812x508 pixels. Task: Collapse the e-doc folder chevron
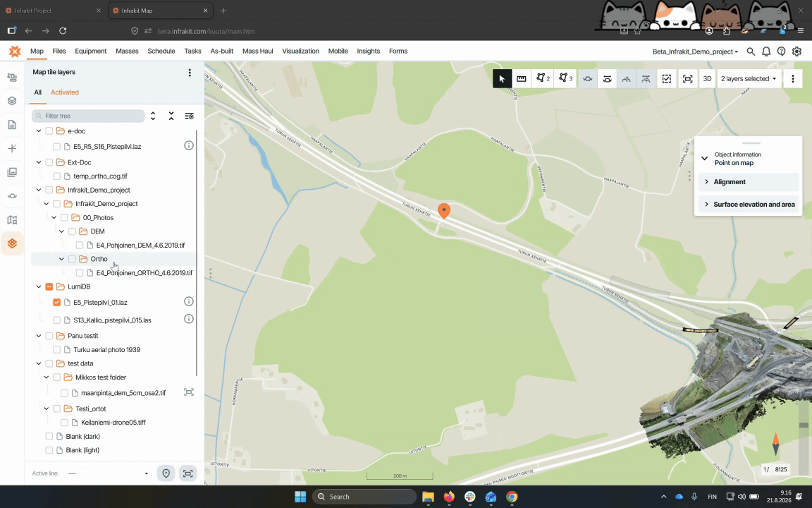coord(39,131)
